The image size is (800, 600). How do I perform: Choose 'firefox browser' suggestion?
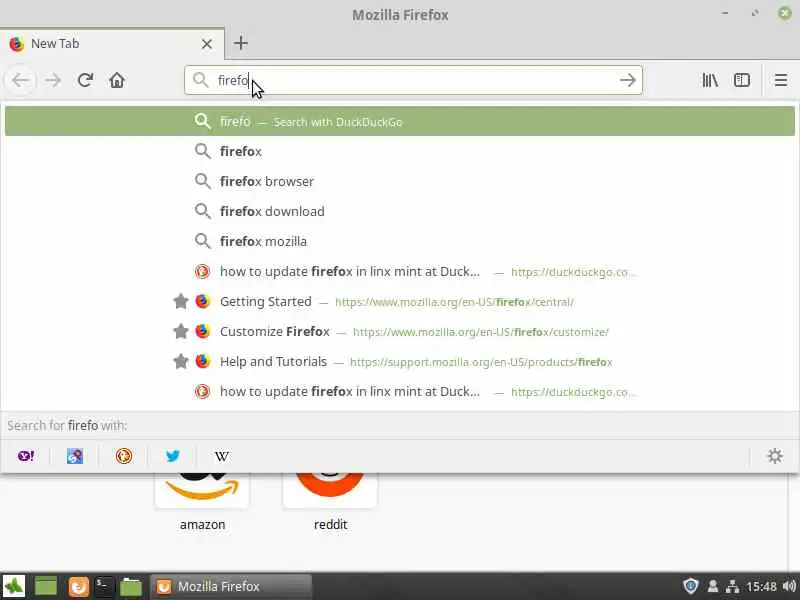click(x=400, y=181)
